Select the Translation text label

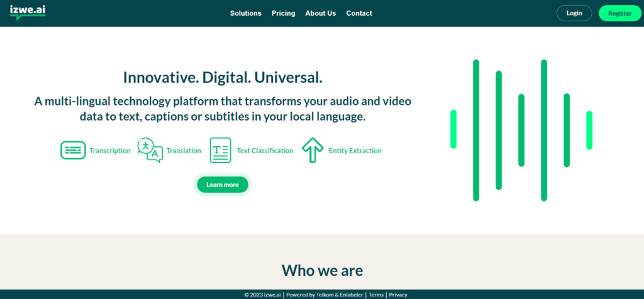point(184,151)
